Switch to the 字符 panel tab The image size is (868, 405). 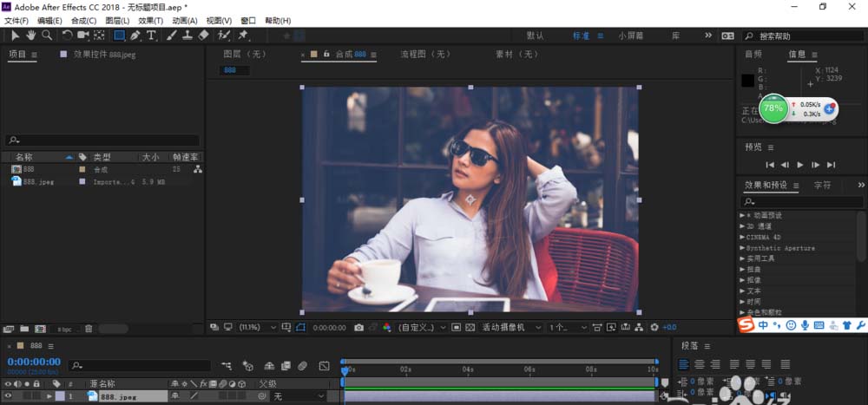click(822, 185)
